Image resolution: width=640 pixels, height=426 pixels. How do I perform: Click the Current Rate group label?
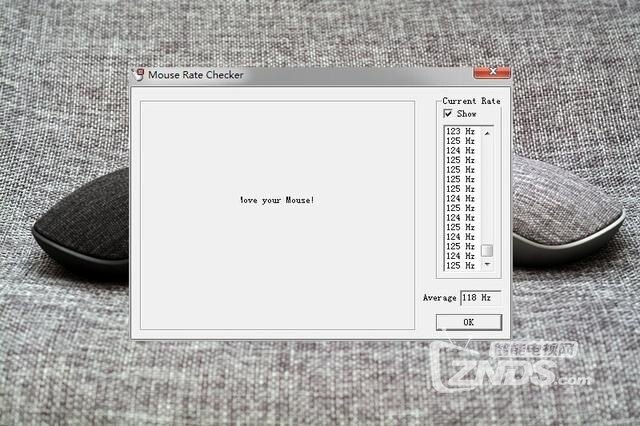click(471, 101)
